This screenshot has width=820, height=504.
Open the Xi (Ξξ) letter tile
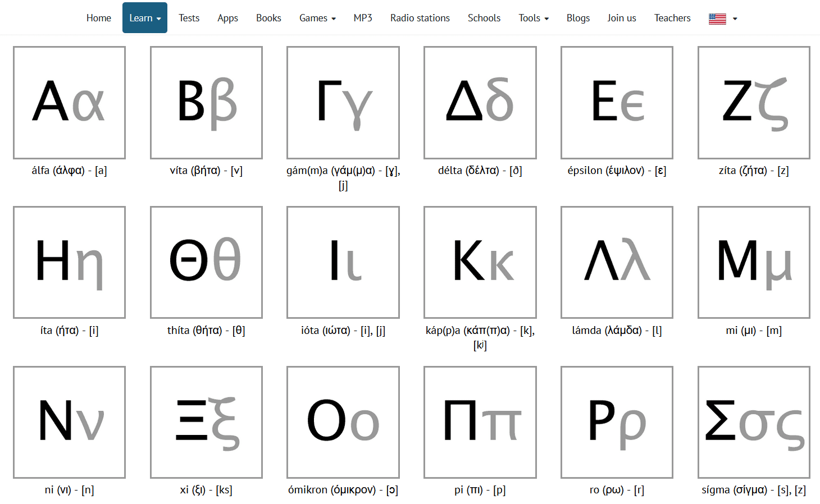pos(206,422)
